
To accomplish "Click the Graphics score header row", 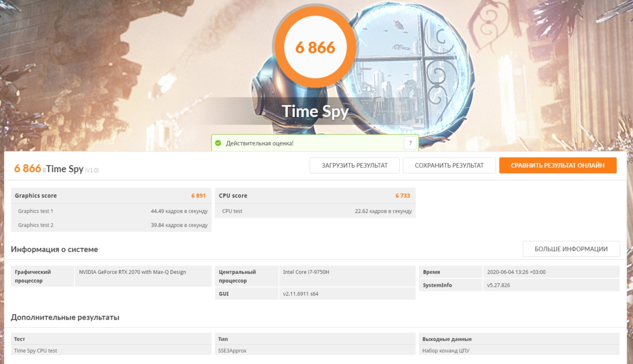I will [x=111, y=196].
